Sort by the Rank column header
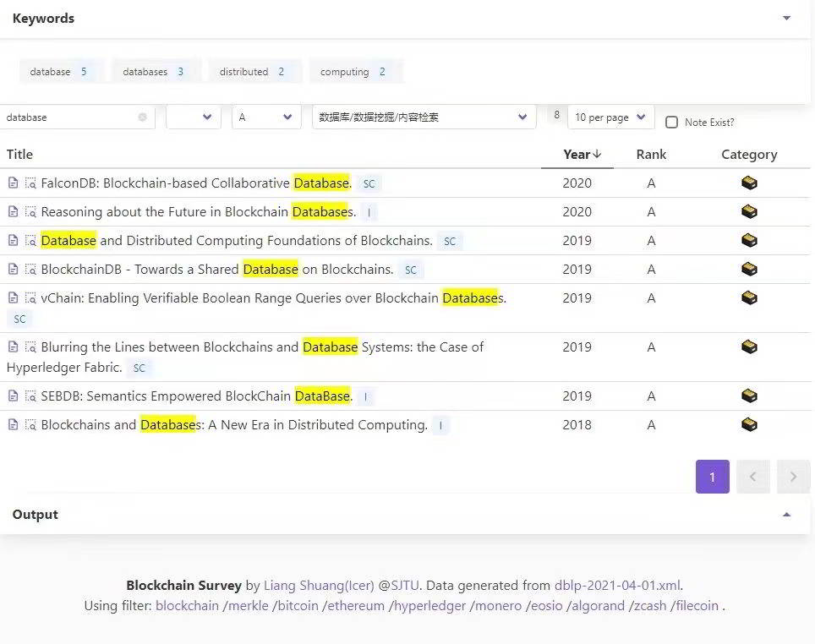Image resolution: width=815 pixels, height=644 pixels. pos(651,155)
